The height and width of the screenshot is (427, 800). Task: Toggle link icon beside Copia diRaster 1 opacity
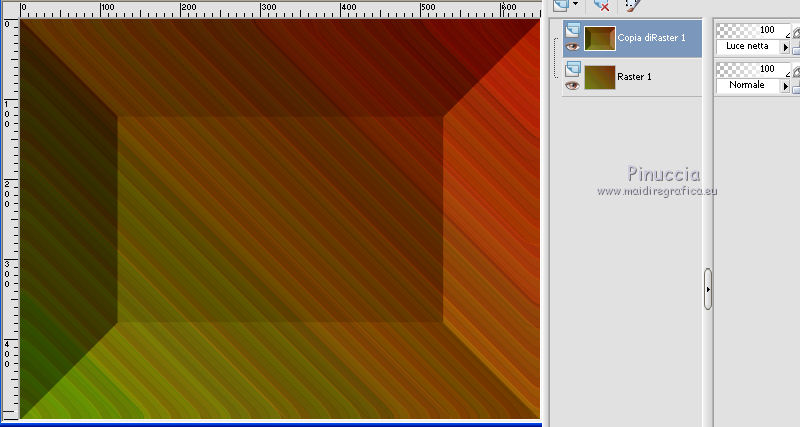[x=796, y=32]
